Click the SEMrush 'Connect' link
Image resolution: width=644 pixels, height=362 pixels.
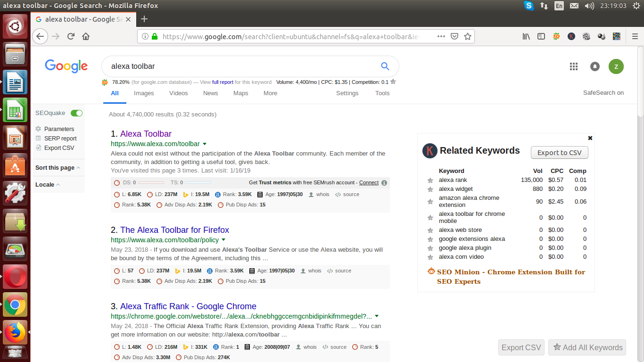(x=369, y=183)
